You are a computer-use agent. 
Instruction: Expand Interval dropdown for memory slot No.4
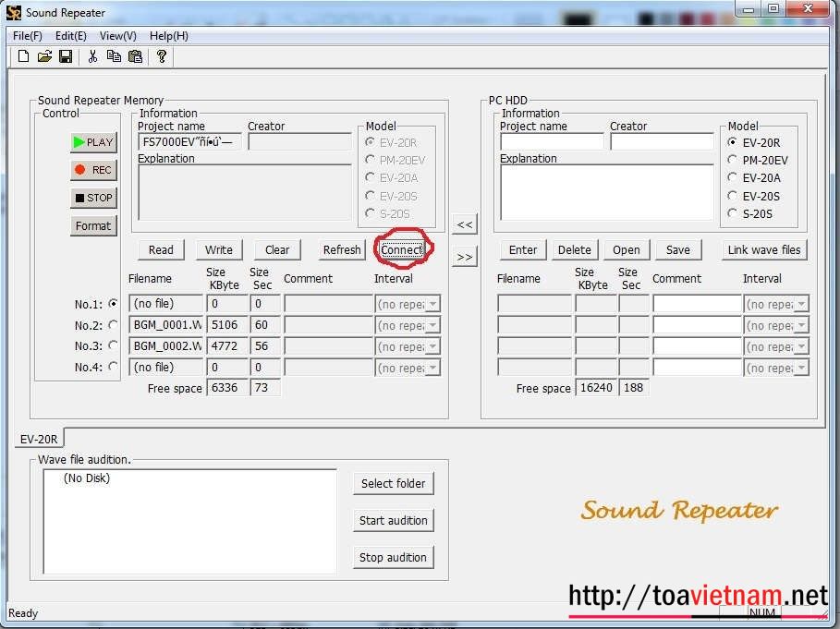(x=432, y=368)
